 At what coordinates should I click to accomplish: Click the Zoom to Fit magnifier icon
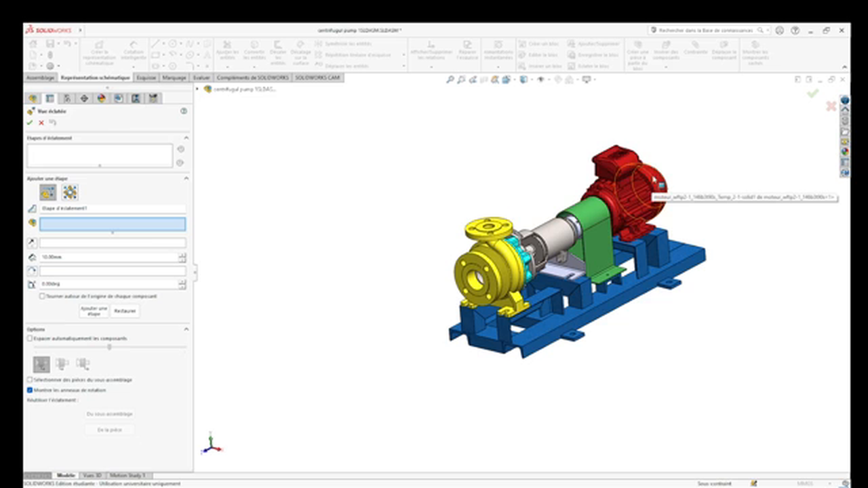(x=450, y=79)
